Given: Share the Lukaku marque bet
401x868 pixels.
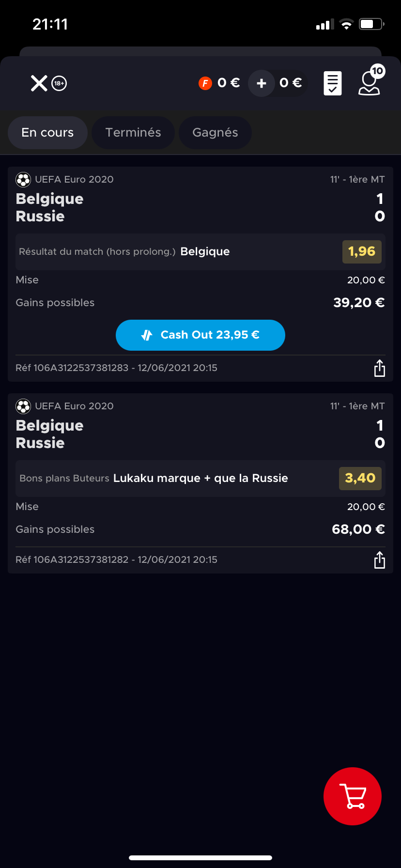Looking at the screenshot, I should point(380,560).
